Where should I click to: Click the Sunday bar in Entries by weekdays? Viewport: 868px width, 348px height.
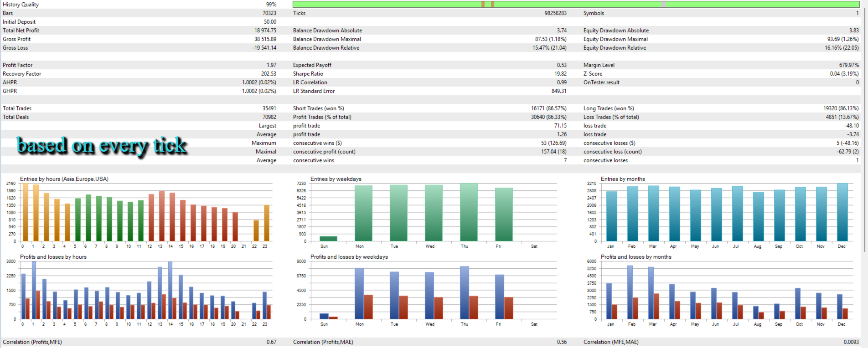pyautogui.click(x=328, y=239)
